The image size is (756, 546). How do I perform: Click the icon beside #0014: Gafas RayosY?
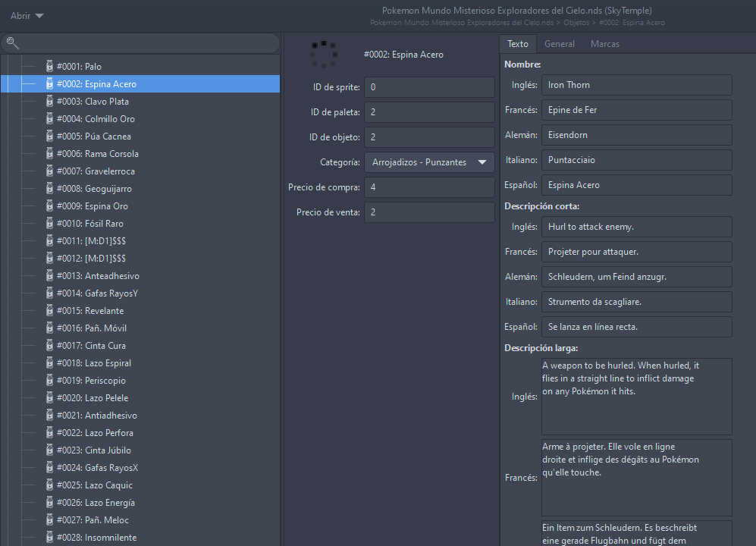point(49,293)
